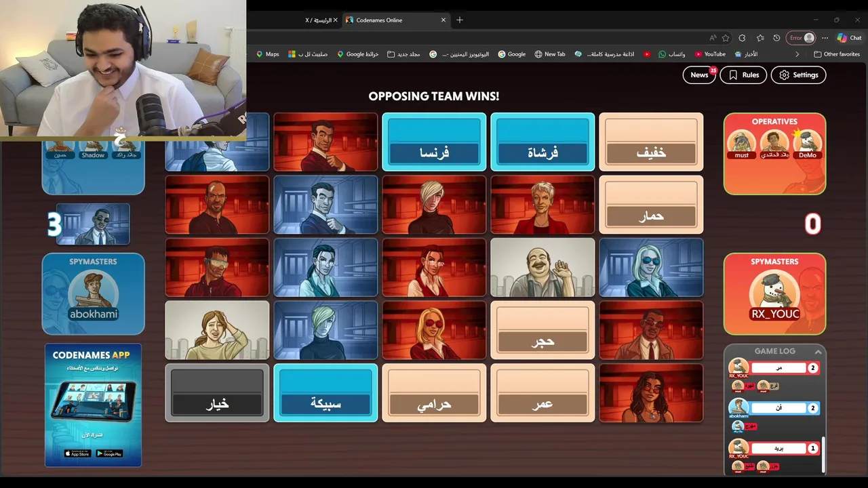Open the Favorites list icon

click(x=760, y=38)
